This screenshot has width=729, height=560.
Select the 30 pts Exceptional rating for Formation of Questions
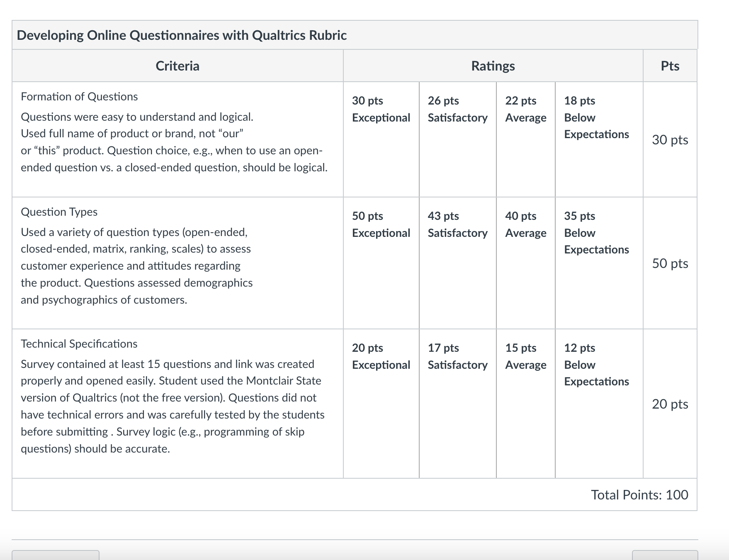(381, 139)
